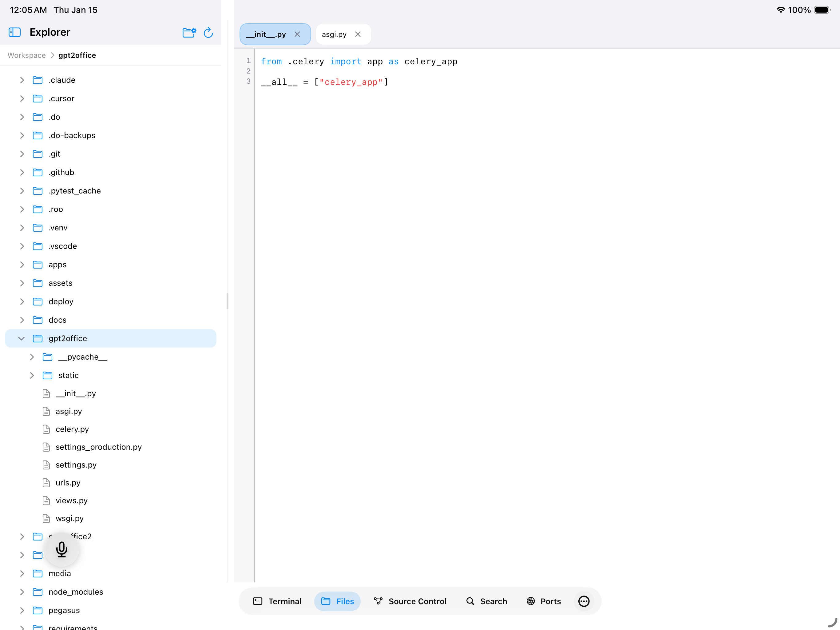Go to Workspace in the breadcrumb
The image size is (840, 630).
click(x=26, y=55)
